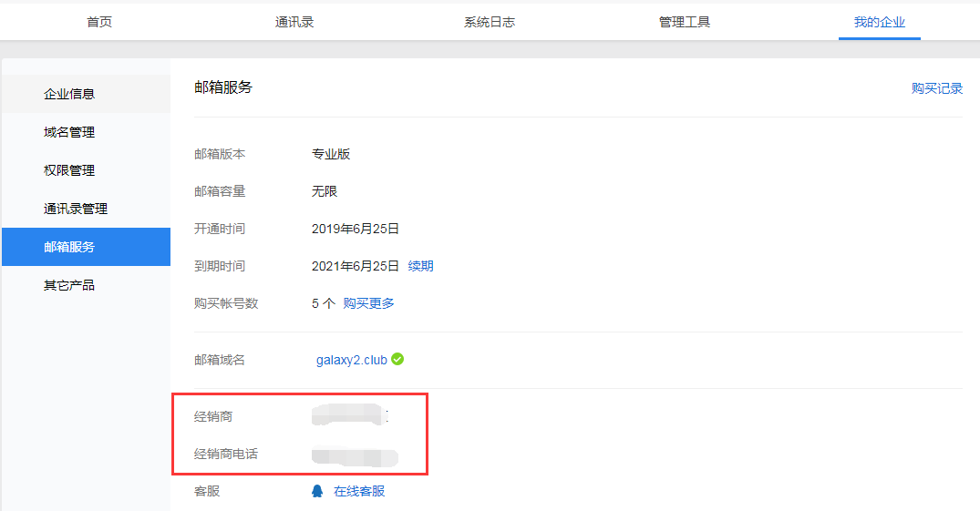View the 购买记录 purchase history link

click(x=937, y=88)
